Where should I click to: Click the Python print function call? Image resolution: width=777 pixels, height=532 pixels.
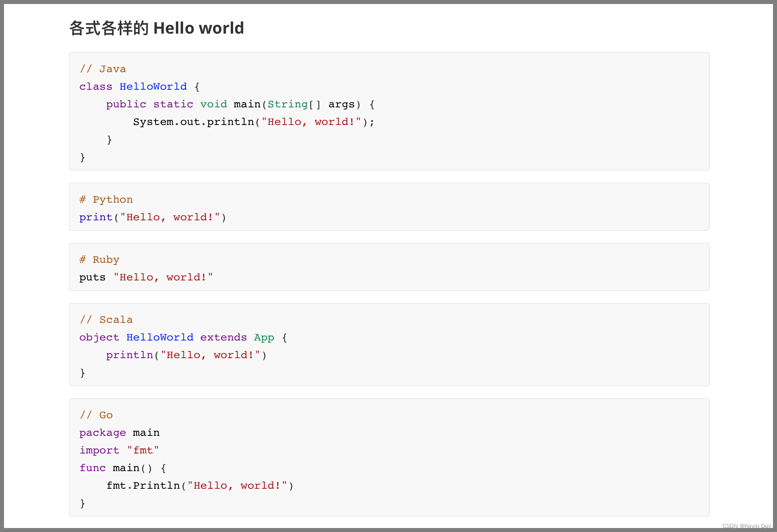pyautogui.click(x=152, y=217)
